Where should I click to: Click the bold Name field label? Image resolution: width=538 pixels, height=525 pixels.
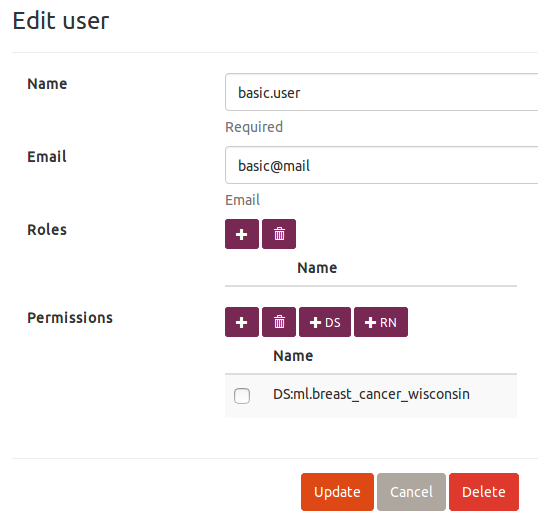[47, 84]
